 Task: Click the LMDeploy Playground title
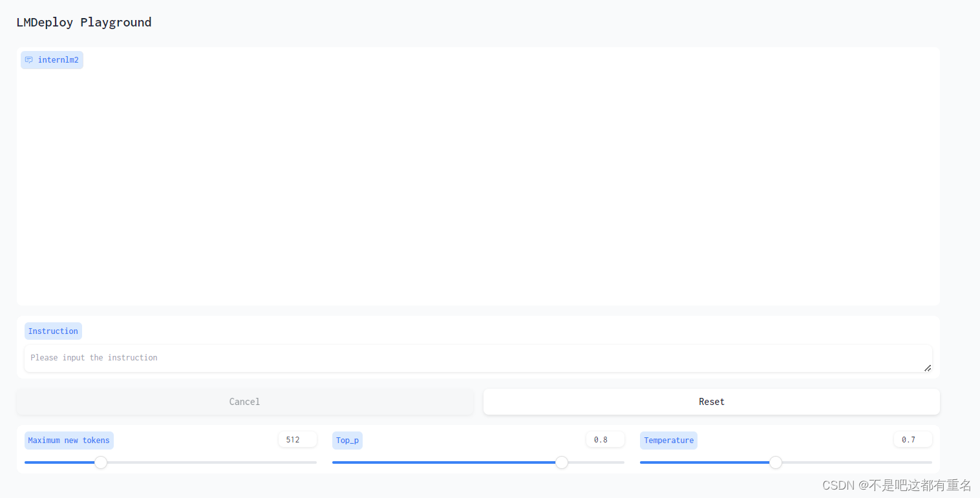click(84, 22)
